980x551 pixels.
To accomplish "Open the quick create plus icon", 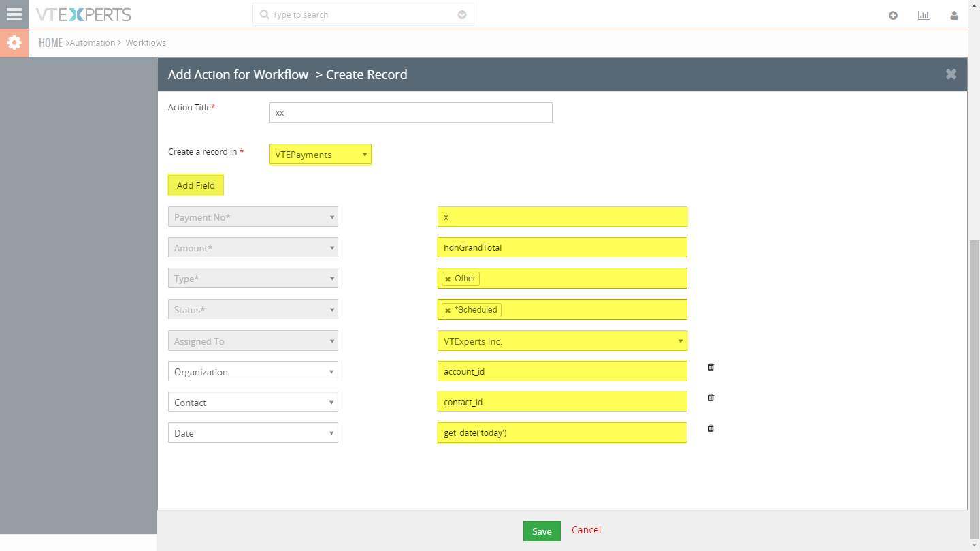I will point(893,14).
